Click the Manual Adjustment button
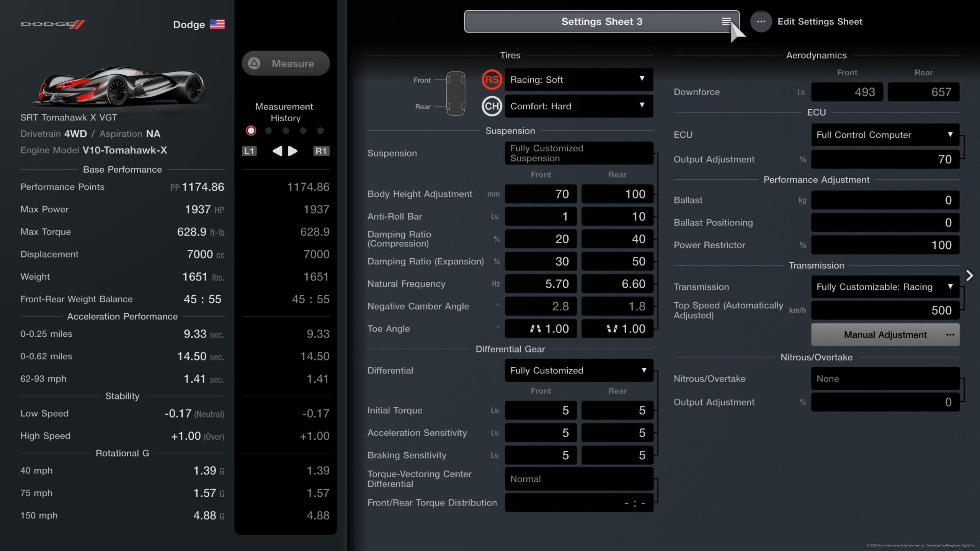The image size is (980, 551). [885, 335]
